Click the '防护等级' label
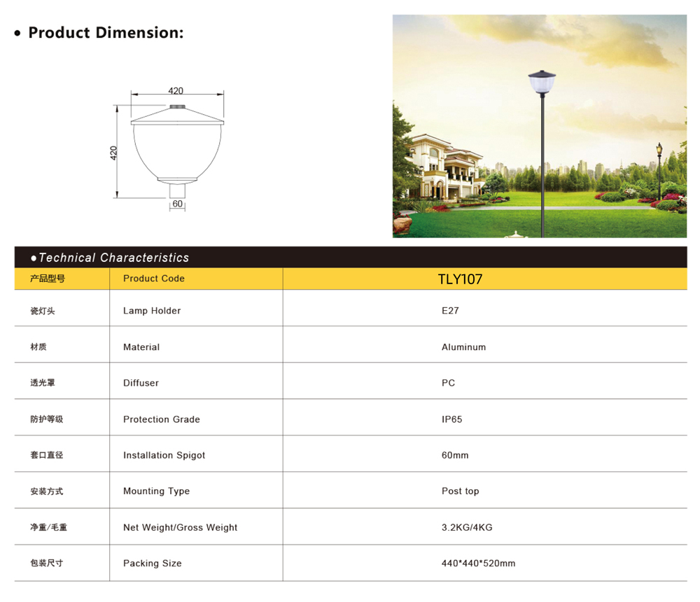This screenshot has width=700, height=602. (x=46, y=419)
